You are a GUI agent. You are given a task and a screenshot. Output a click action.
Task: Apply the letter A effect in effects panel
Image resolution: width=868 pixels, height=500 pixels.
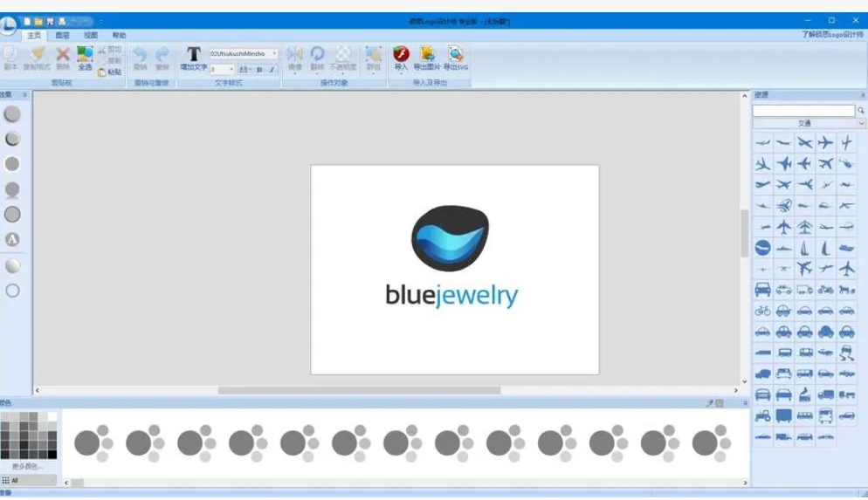[x=12, y=239]
